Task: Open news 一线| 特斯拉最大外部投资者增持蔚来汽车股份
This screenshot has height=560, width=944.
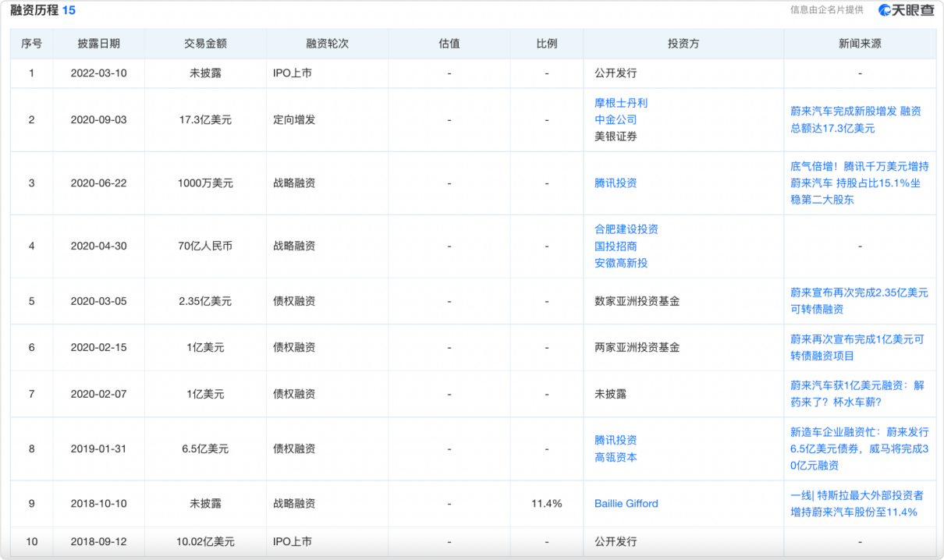Action: 857,504
